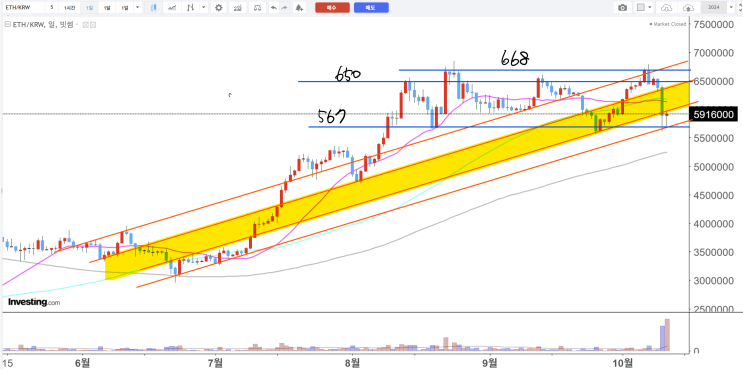Click the redo arrow icon
Screen dimensions: 743x370
coord(284,8)
